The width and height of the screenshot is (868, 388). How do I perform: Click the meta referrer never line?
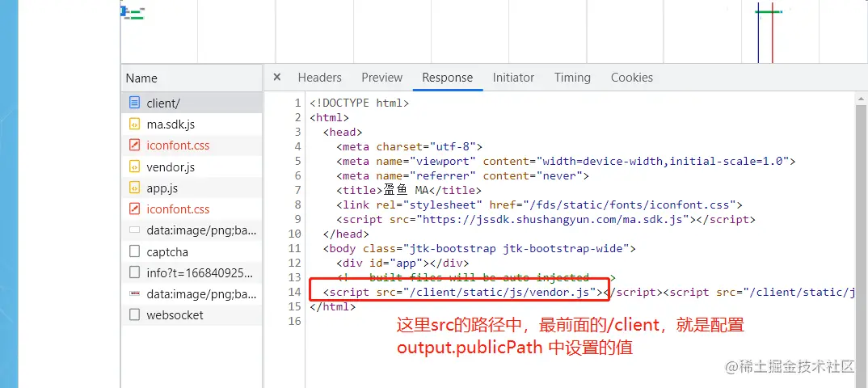click(462, 175)
